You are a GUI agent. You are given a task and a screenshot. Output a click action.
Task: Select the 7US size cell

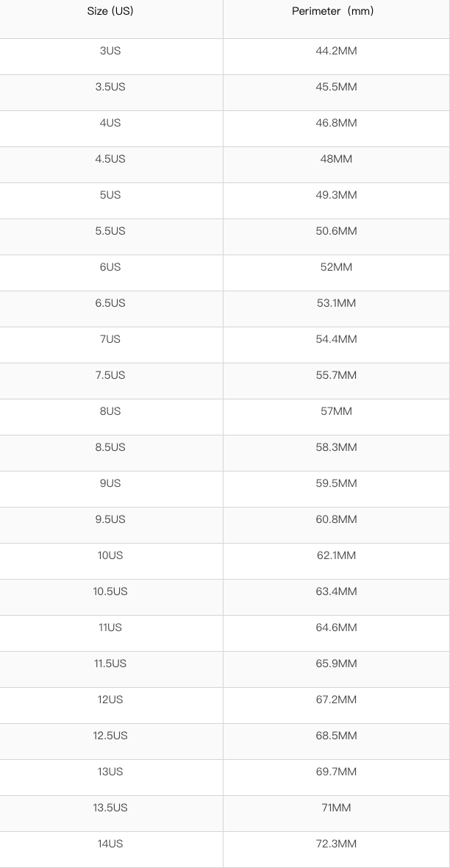pyautogui.click(x=110, y=339)
